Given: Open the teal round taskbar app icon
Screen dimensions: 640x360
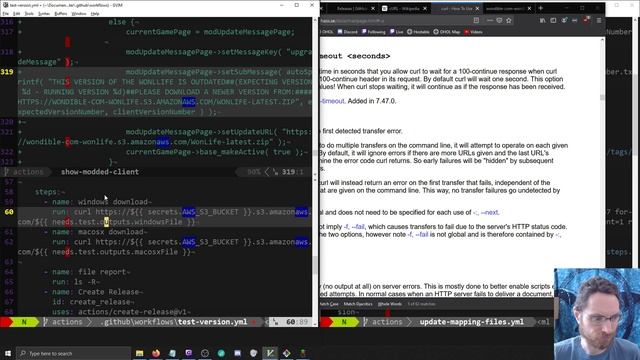Looking at the screenshot, I should 221,353.
